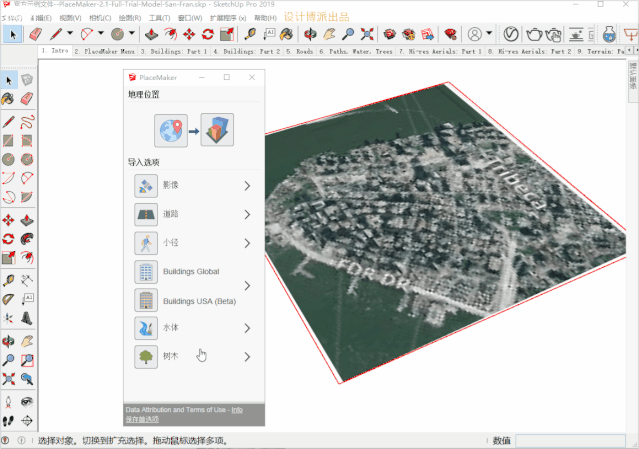Click the V-Ray logo toolbar icon
This screenshot has width=639, height=449.
(x=511, y=34)
